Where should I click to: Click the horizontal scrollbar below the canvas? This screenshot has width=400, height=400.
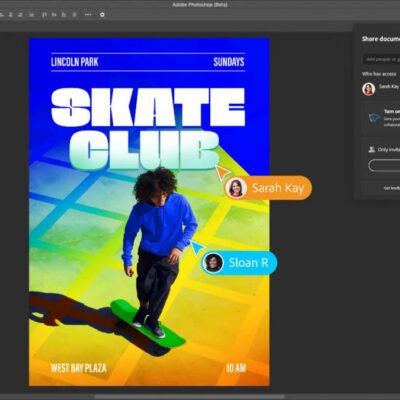(x=190, y=397)
